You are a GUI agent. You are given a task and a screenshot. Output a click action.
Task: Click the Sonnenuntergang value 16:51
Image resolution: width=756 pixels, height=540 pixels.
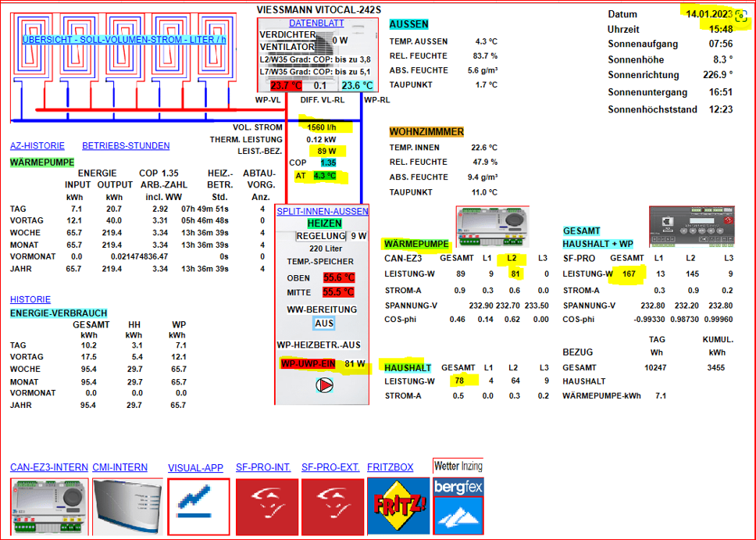pyautogui.click(x=721, y=92)
